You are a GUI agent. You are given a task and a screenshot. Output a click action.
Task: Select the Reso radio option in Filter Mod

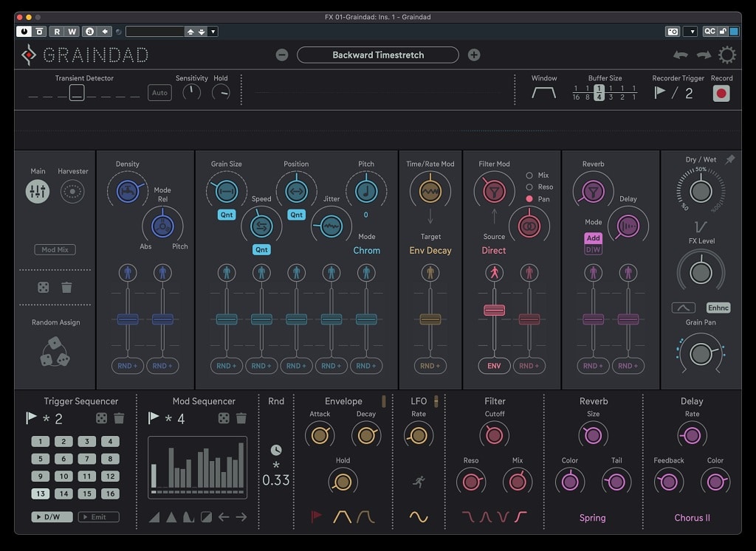(x=529, y=187)
